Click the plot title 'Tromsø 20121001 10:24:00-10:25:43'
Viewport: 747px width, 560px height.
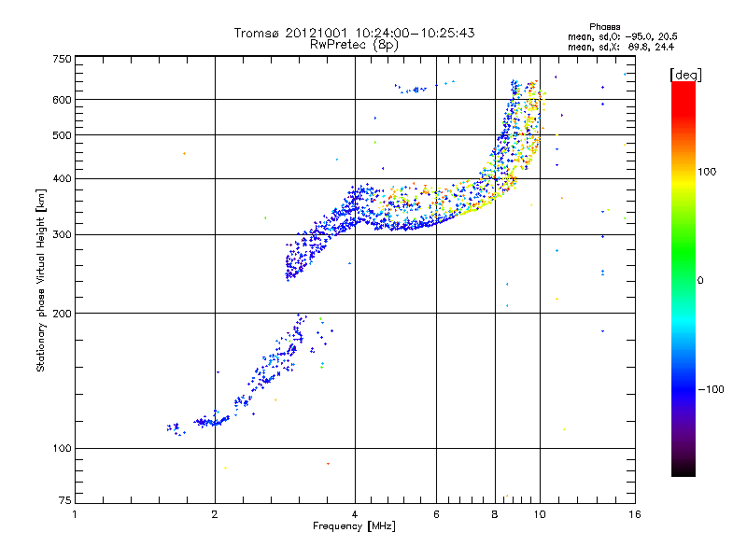pos(354,33)
